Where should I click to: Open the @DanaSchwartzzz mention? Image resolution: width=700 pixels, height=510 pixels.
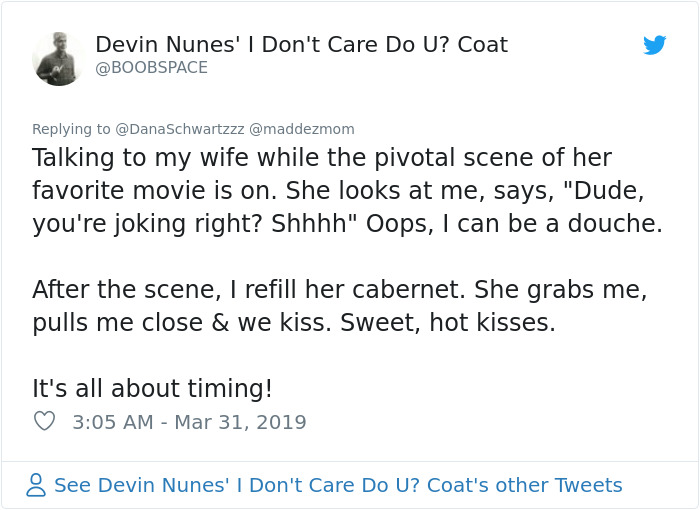[179, 129]
